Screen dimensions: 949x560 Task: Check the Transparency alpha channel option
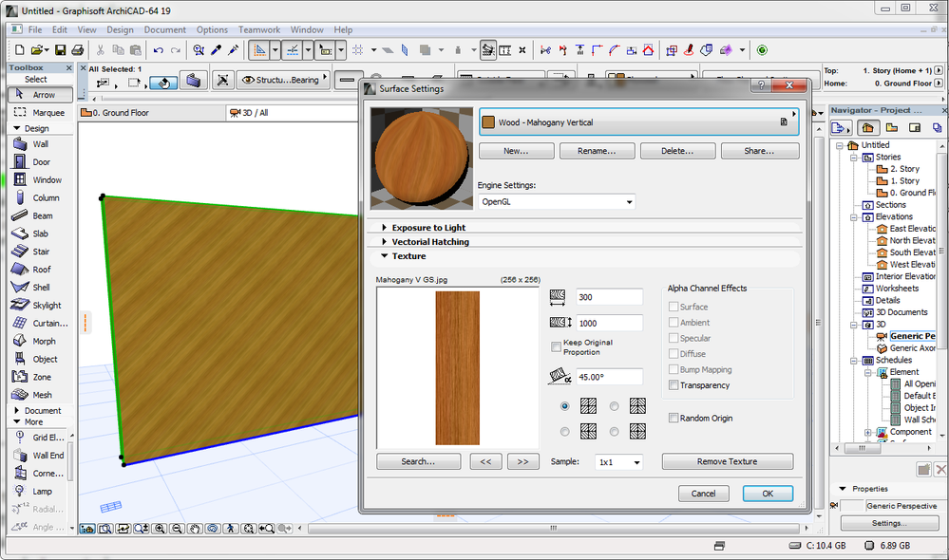pos(674,385)
